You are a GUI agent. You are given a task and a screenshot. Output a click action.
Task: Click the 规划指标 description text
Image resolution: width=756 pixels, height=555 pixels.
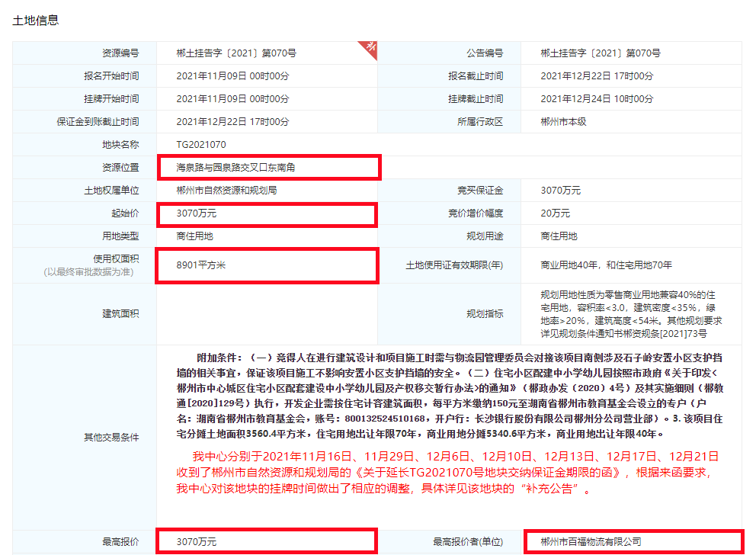[631, 314]
